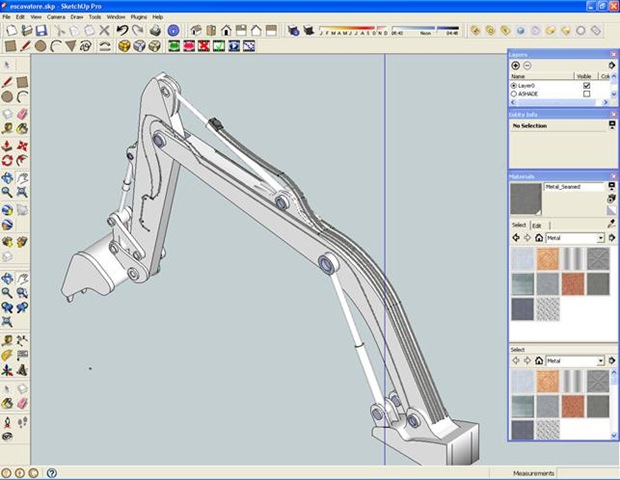
Task: Open the Metal material library dropdown
Action: [600, 238]
